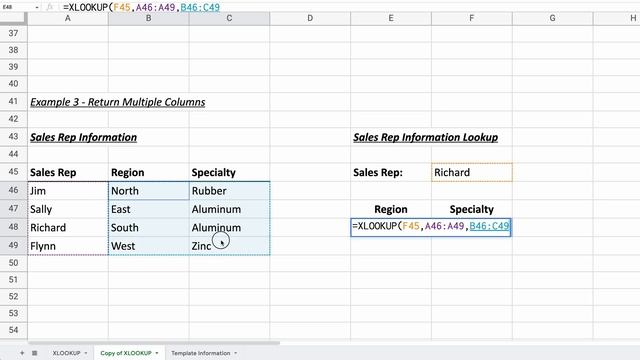Select the Aluminum cell in Sally's row
The image size is (640, 360).
click(229, 209)
